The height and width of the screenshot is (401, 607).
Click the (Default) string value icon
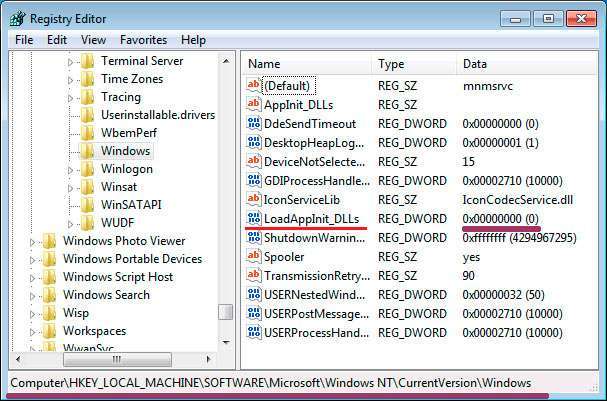tap(254, 86)
